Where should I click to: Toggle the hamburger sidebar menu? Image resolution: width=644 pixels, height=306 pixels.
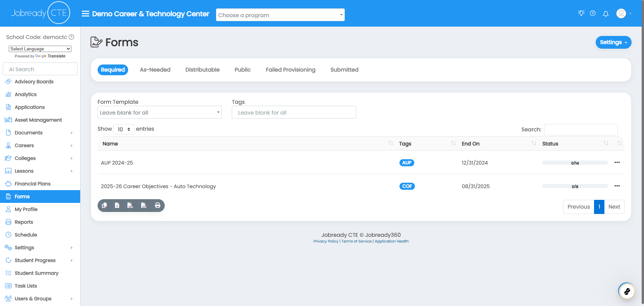(x=86, y=14)
